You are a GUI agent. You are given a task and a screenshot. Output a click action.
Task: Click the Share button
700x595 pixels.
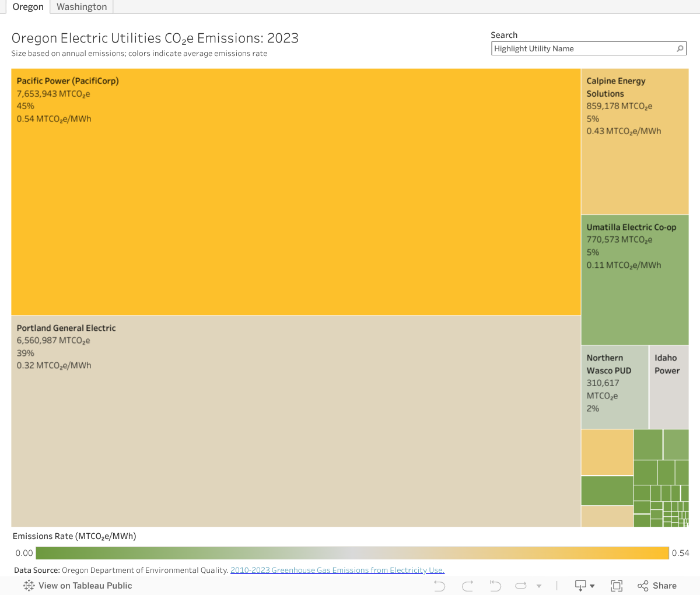click(657, 586)
